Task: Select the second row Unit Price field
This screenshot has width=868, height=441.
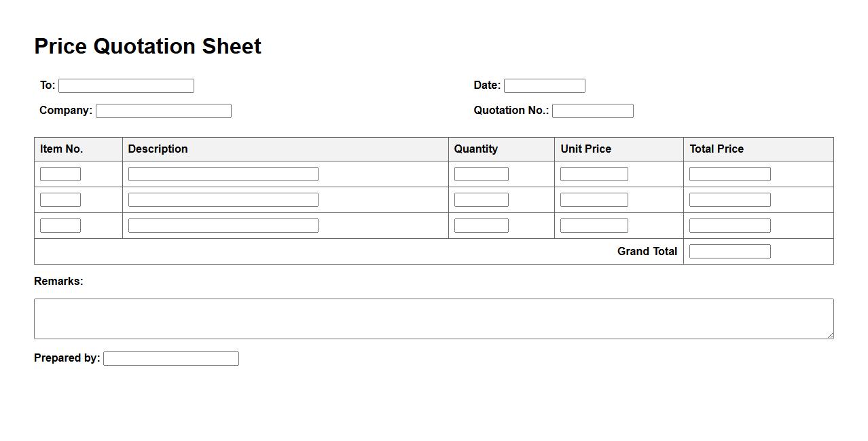Action: click(x=594, y=200)
